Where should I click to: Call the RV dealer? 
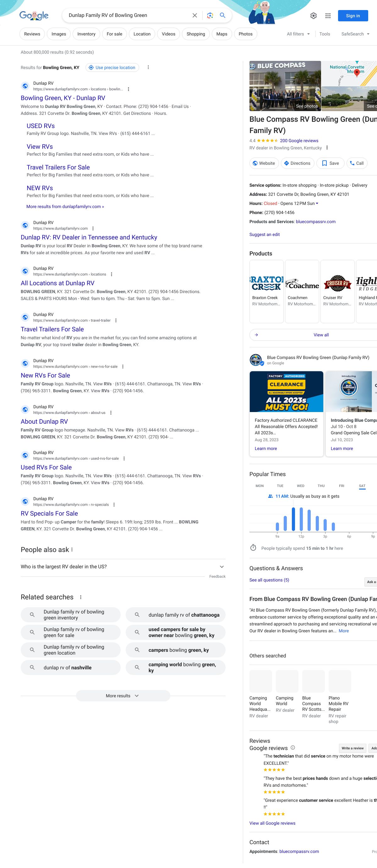point(357,163)
